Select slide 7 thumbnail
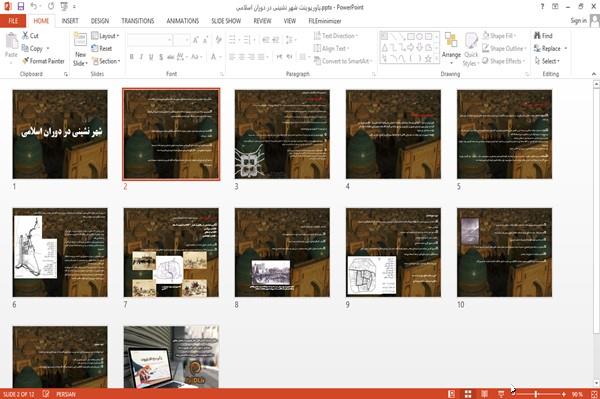Image resolution: width=600 pixels, height=399 pixels. (171, 252)
